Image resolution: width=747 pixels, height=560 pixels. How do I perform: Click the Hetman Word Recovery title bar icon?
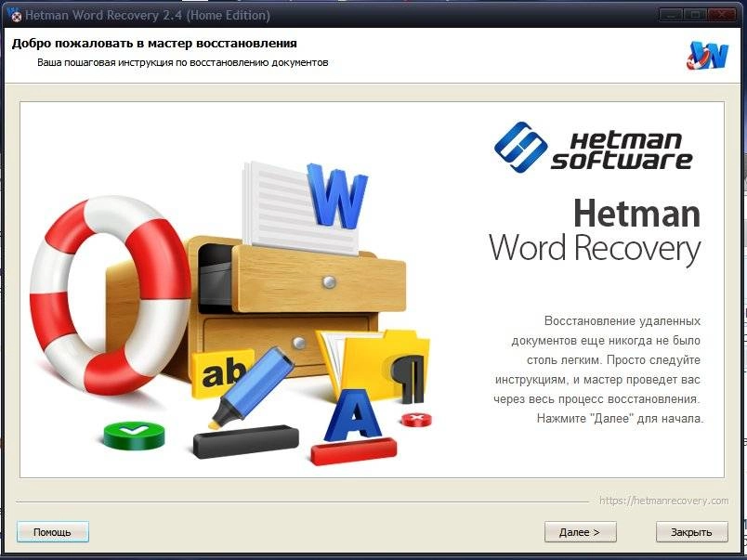pos(15,15)
